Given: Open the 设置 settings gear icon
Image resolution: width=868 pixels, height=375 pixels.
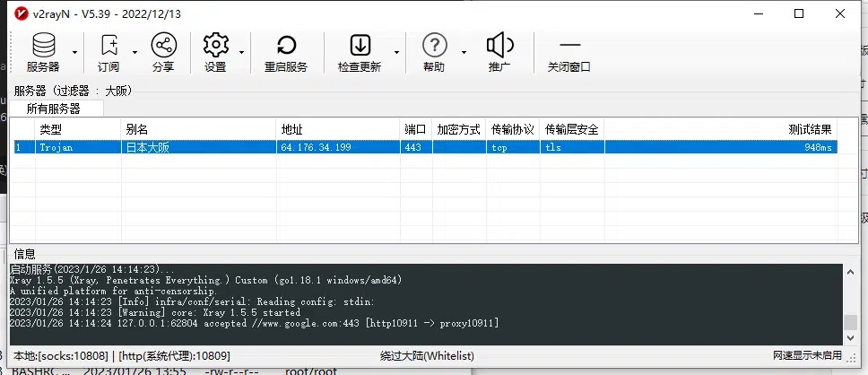Looking at the screenshot, I should coord(215,46).
